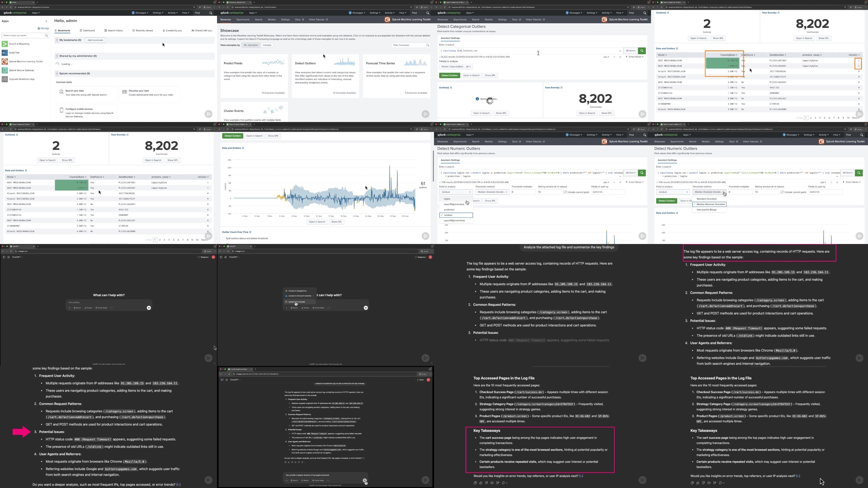868x488 pixels.
Task: Click the Add bookmark button
Action: [x=95, y=40]
